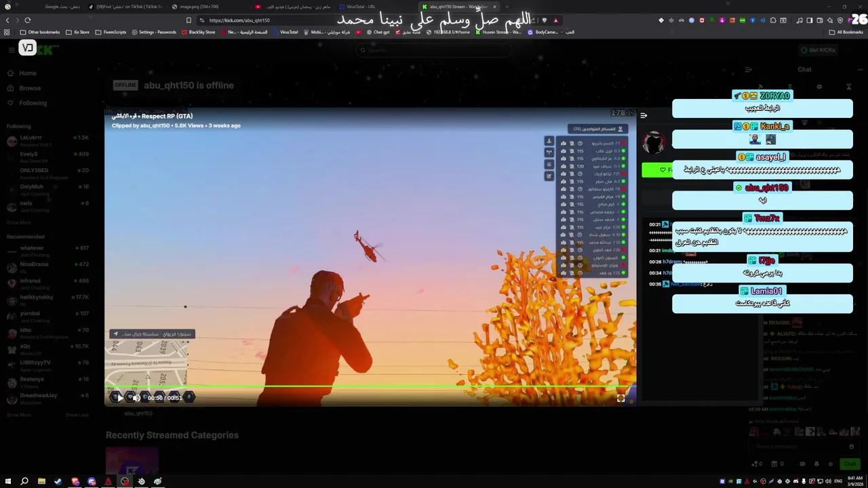Open Settings - Passwords bookmark

pyautogui.click(x=154, y=32)
